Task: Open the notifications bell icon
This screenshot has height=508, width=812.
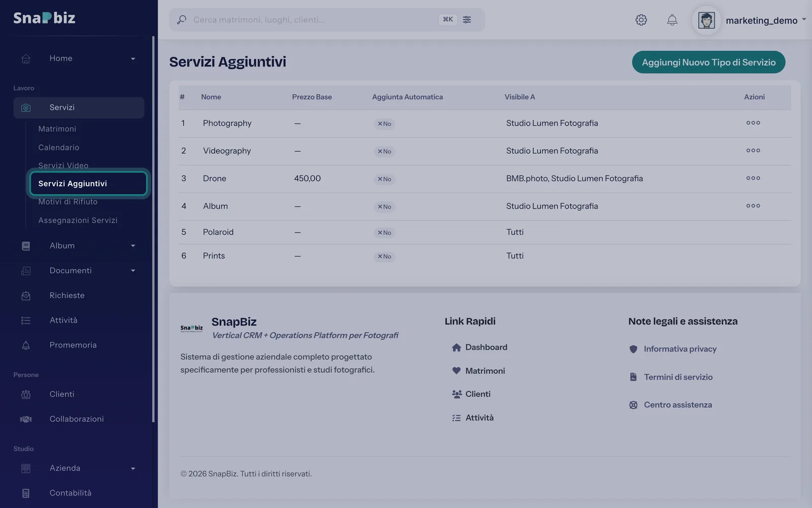Action: pos(672,20)
